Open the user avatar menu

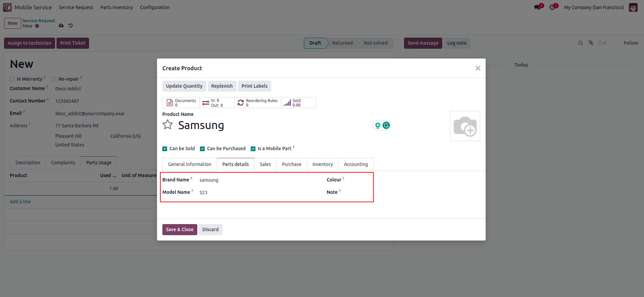pyautogui.click(x=633, y=7)
